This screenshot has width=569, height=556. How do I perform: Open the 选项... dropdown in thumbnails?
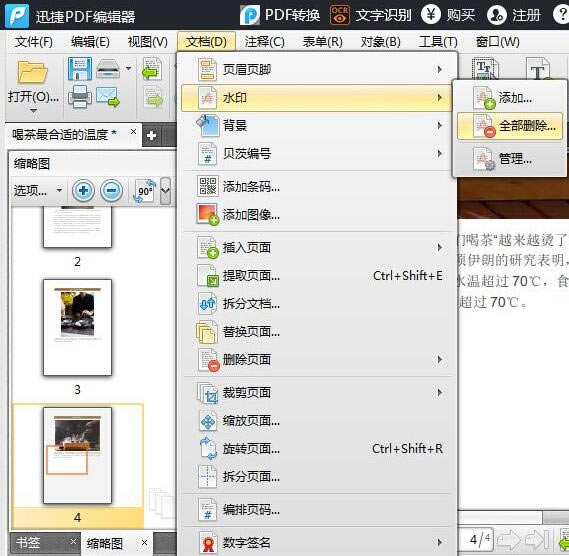pyautogui.click(x=38, y=190)
